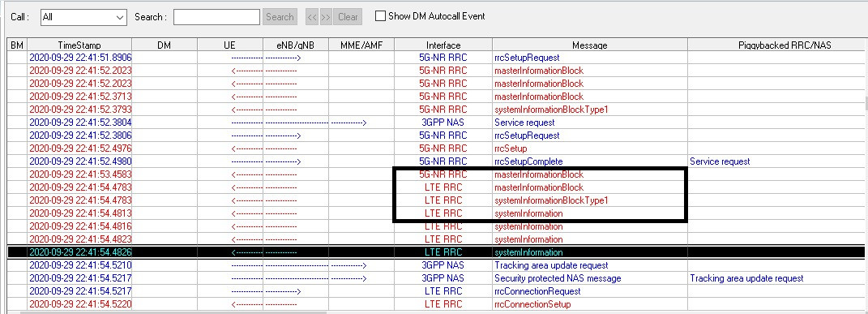Click the Clear button

coord(348,16)
